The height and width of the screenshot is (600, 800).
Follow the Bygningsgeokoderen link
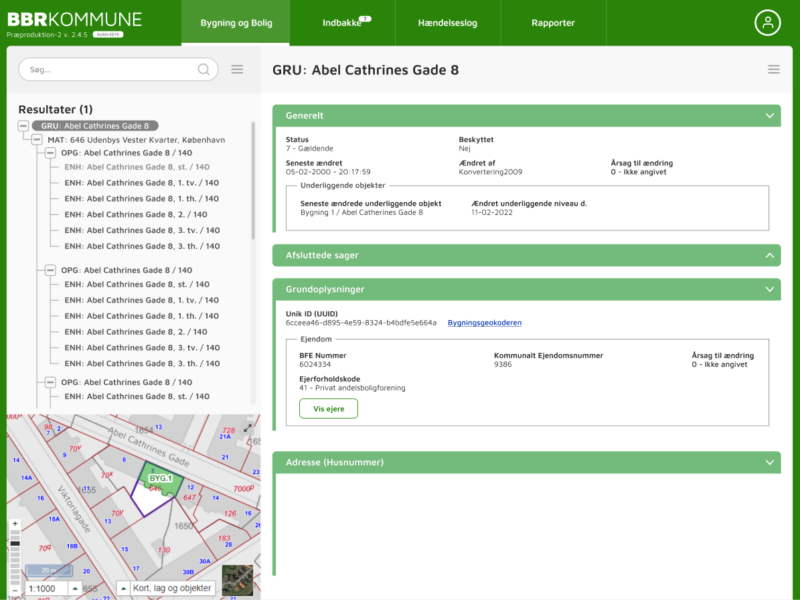tap(484, 323)
